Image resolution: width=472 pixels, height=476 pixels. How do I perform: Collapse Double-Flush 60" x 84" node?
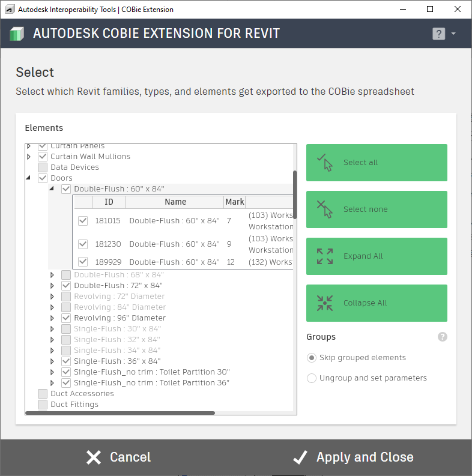[x=52, y=188]
